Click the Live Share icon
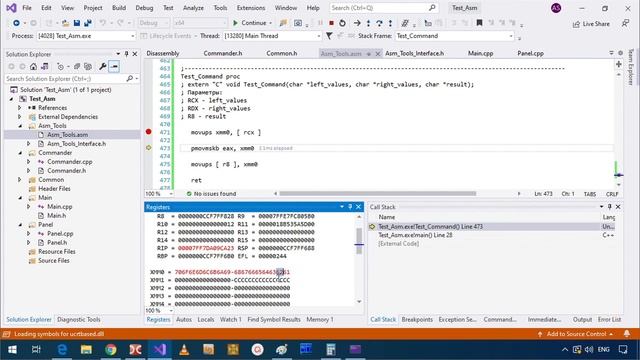 point(576,24)
